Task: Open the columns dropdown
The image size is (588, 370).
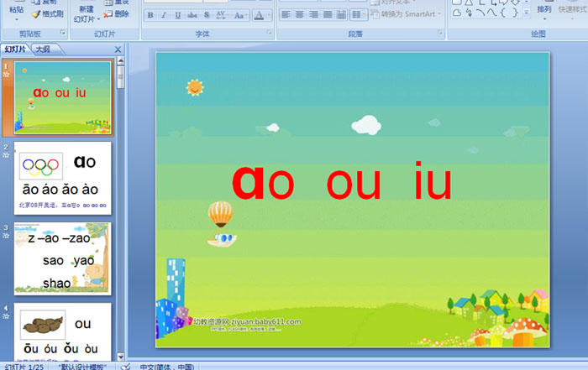Action: pyautogui.click(x=358, y=14)
